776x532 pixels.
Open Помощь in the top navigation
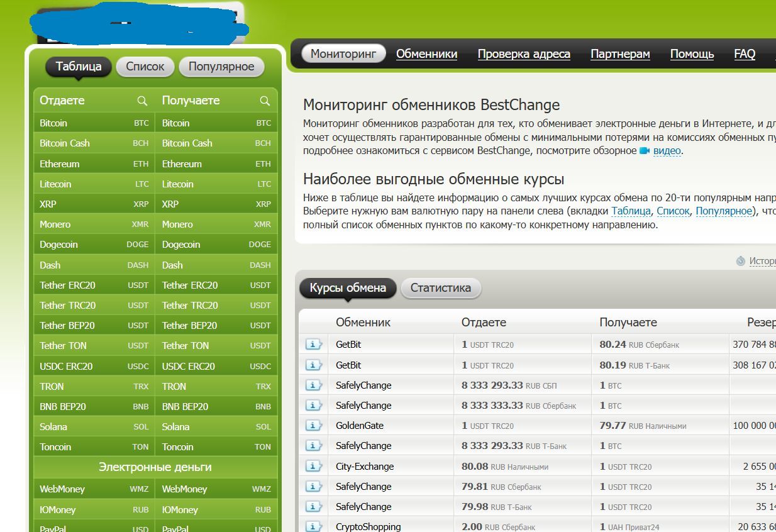click(x=692, y=54)
